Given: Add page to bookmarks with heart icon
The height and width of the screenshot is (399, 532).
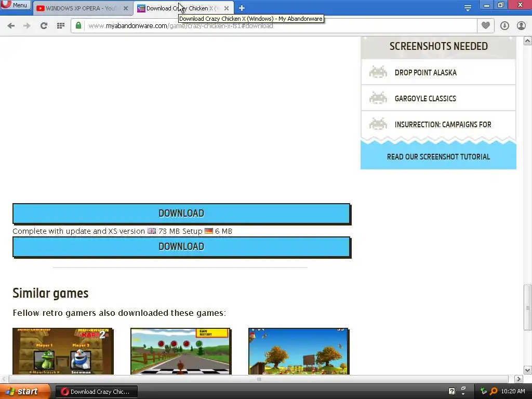Looking at the screenshot, I should point(486,25).
